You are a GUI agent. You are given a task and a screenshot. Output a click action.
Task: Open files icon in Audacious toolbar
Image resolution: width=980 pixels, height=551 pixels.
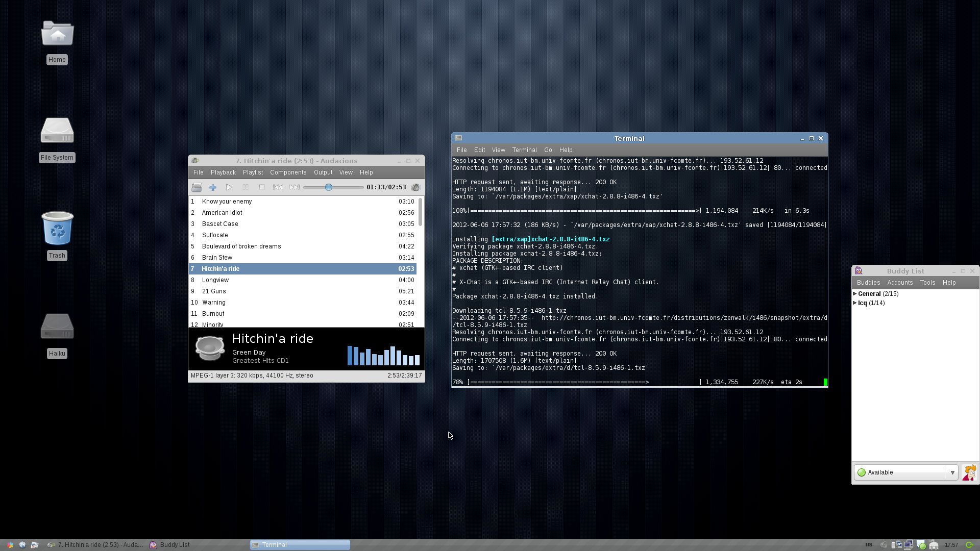point(197,187)
